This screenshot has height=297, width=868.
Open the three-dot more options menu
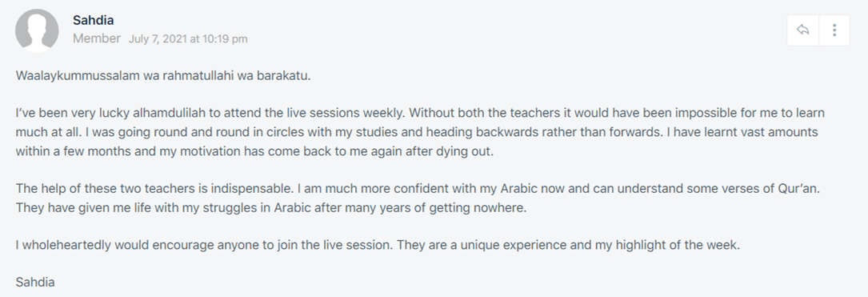(x=834, y=30)
